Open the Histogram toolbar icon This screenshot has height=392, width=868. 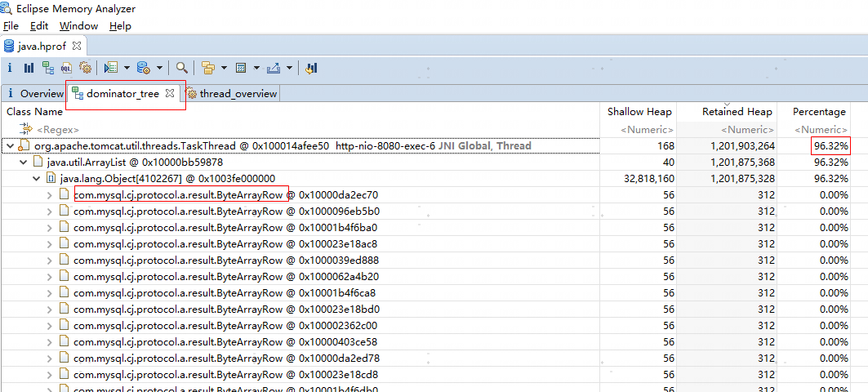point(29,68)
